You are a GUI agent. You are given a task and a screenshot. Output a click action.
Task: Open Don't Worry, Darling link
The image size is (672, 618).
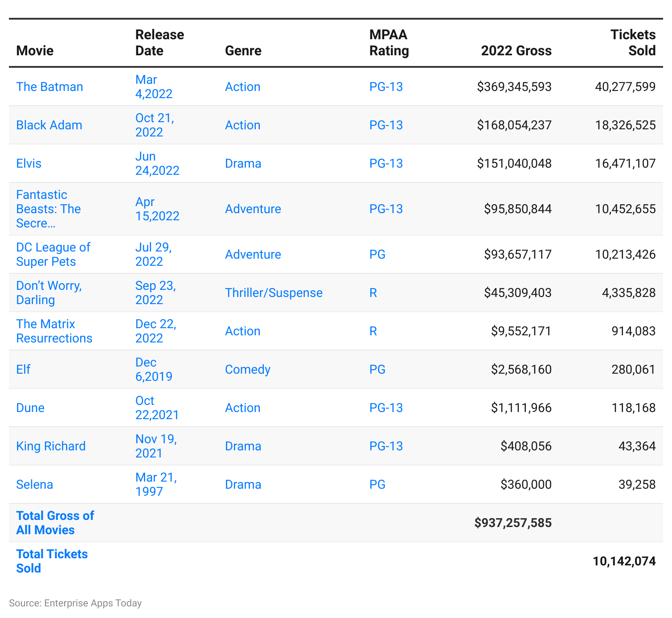[49, 293]
